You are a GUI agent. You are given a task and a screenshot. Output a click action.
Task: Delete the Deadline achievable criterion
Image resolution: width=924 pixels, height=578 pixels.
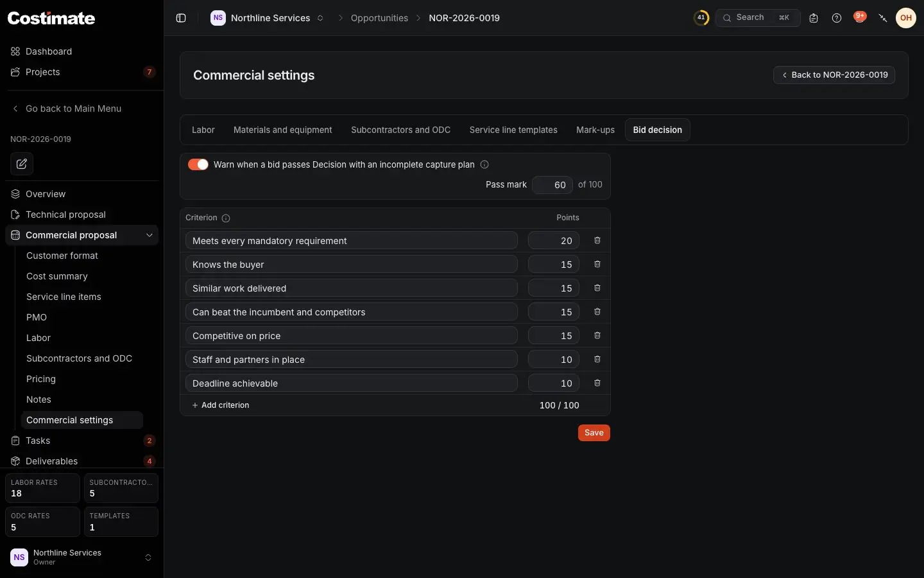[597, 383]
